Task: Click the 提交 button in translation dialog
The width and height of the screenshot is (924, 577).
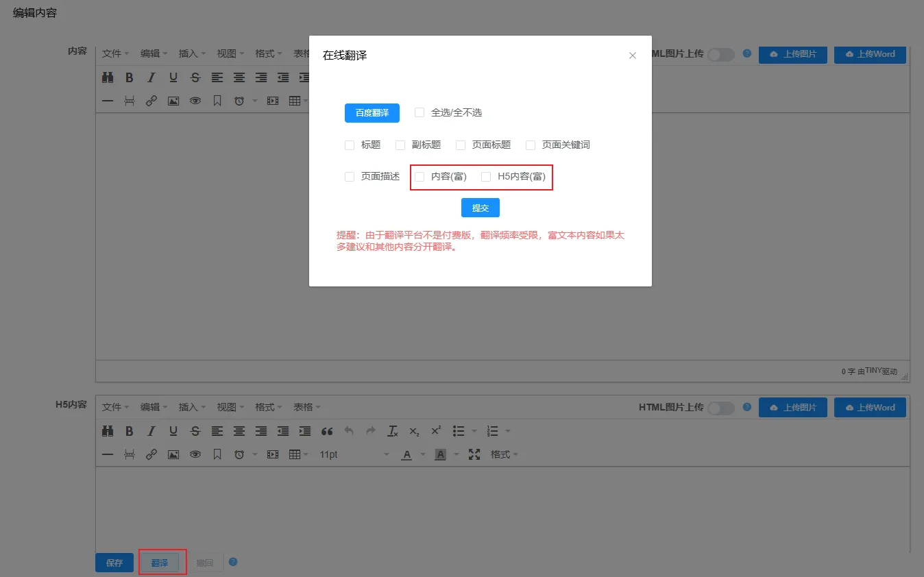Action: pos(480,208)
